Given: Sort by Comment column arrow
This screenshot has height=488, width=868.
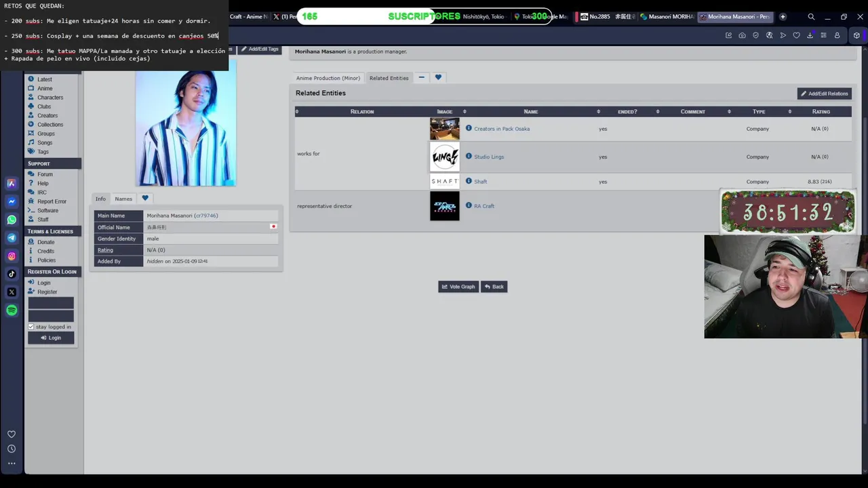Looking at the screenshot, I should (729, 111).
